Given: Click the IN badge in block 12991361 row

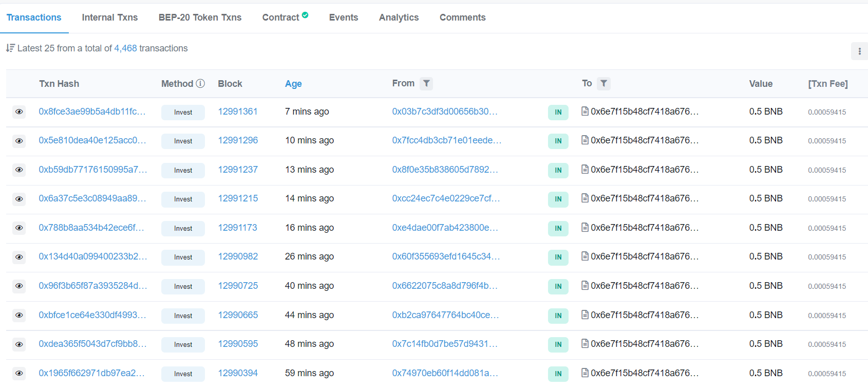Looking at the screenshot, I should pos(558,112).
